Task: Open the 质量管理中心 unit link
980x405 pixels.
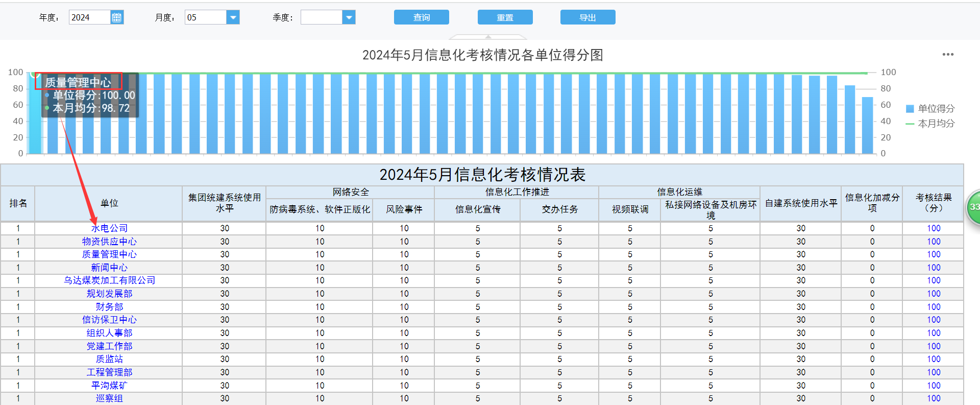Action: click(109, 254)
